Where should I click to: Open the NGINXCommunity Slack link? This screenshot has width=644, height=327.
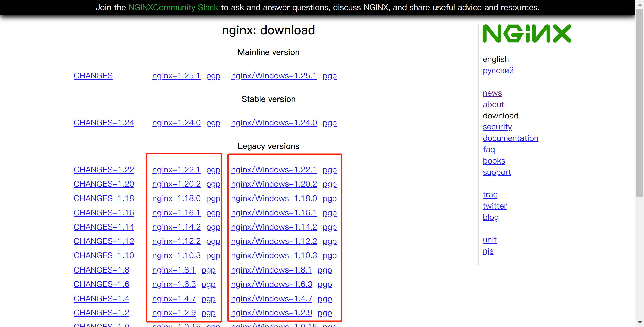click(x=173, y=7)
